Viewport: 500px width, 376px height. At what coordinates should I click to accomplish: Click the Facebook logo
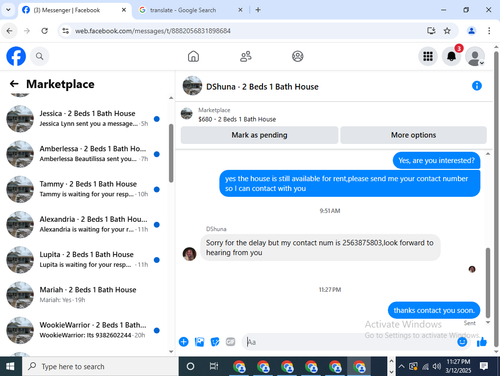(16, 56)
